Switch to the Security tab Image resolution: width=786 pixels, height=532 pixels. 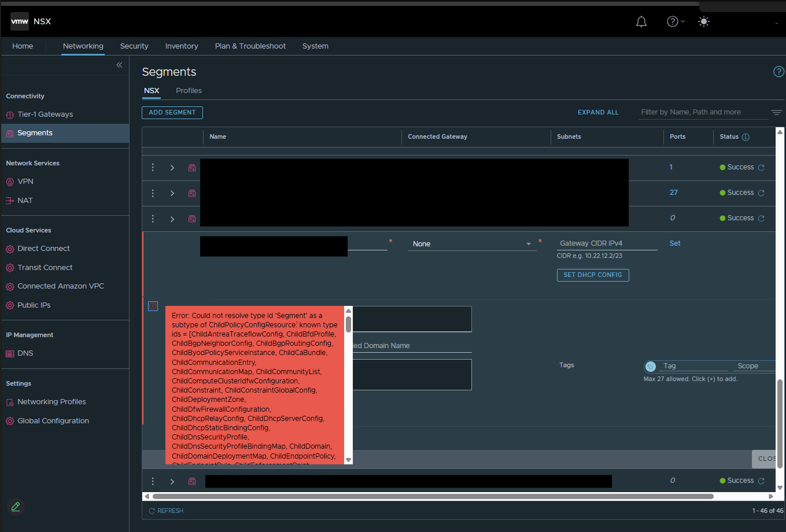134,46
